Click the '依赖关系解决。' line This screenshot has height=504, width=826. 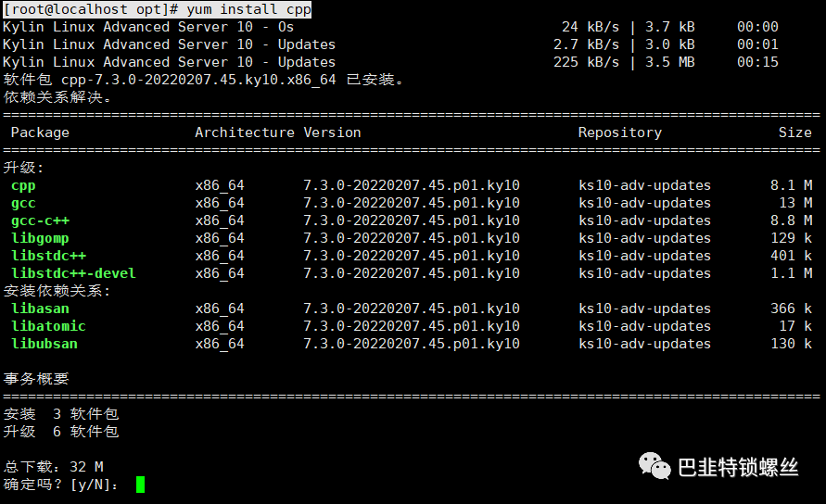click(57, 97)
